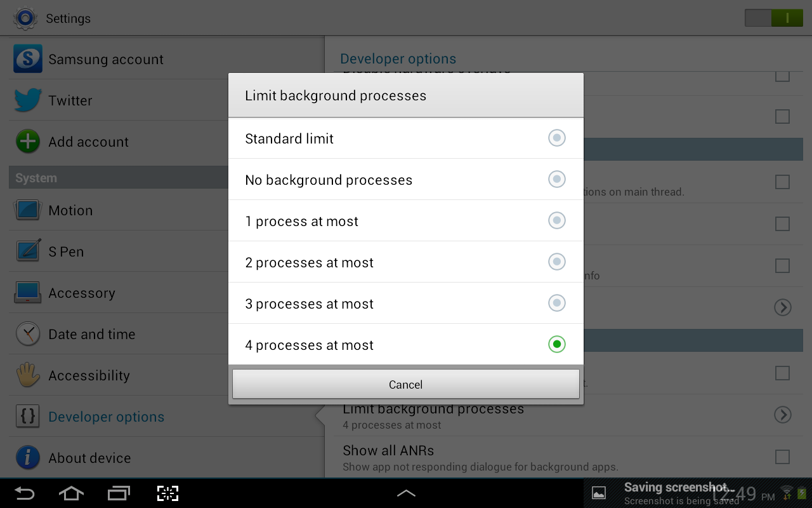Open About device info

(89, 458)
